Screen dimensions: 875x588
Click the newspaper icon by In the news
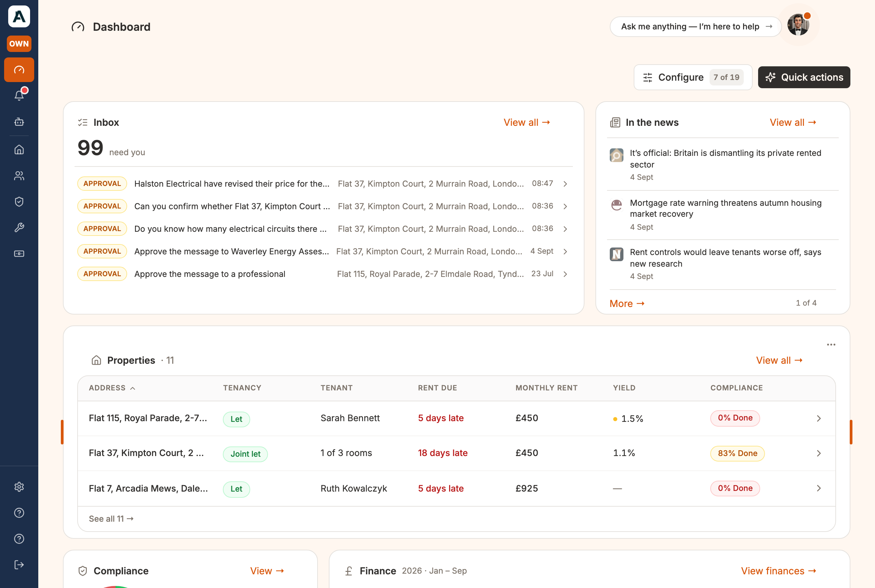coord(615,122)
